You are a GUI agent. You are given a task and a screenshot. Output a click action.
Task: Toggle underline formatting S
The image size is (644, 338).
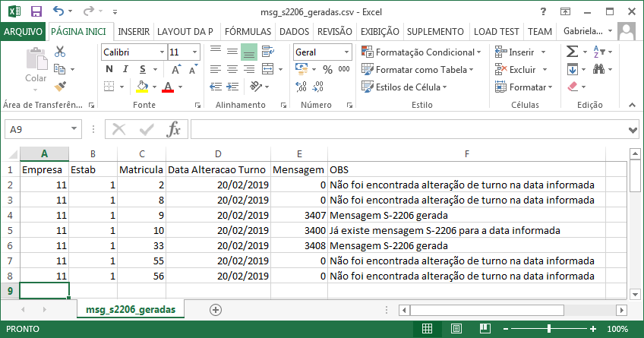coord(143,69)
